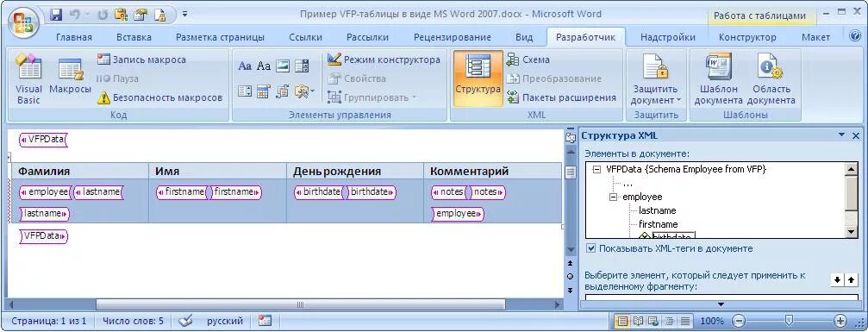Toggle Режим конструктора design mode

(x=384, y=60)
